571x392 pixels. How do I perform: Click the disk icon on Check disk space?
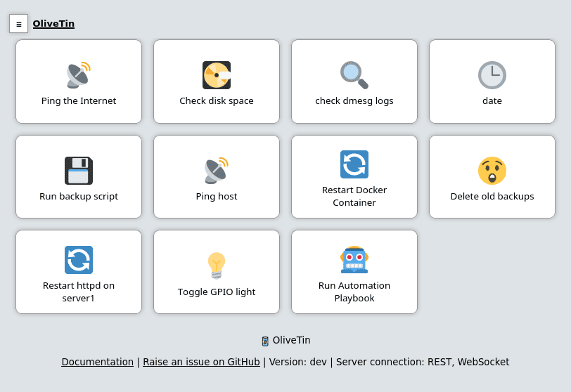pos(217,75)
